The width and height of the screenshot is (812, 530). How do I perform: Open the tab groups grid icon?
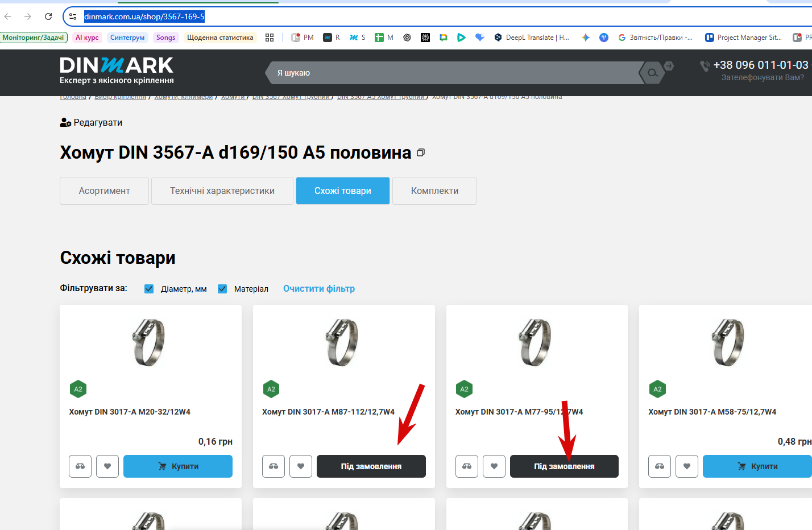coord(270,38)
